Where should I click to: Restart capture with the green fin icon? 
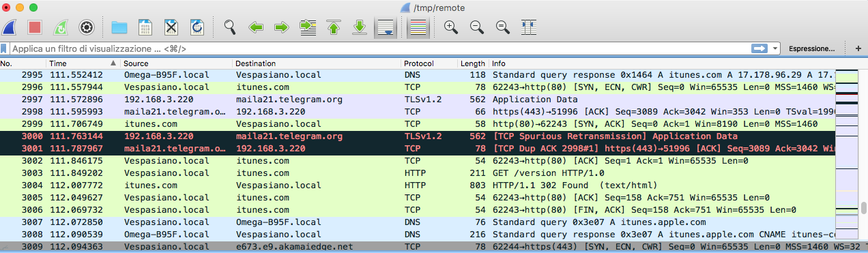coord(60,27)
